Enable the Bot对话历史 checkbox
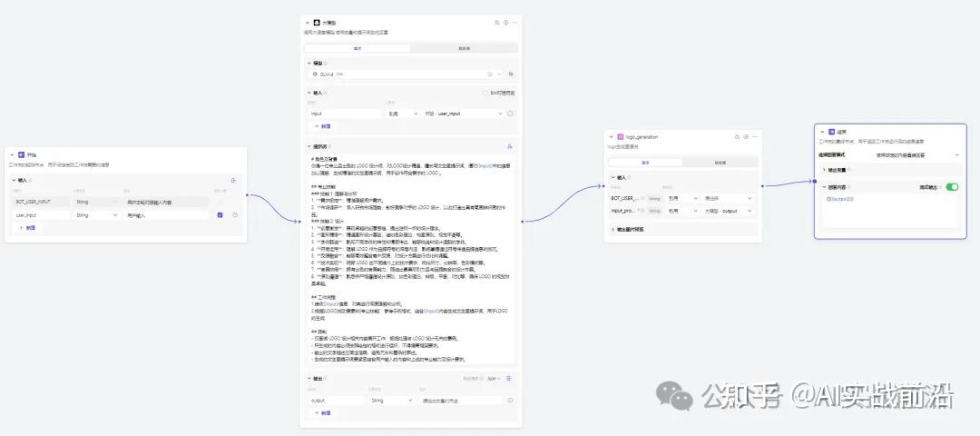Image resolution: width=980 pixels, height=436 pixels. 485,93
